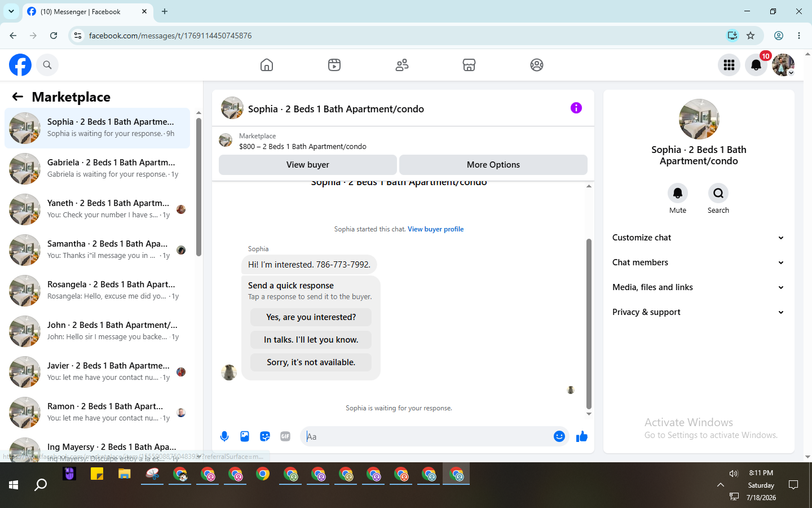The image size is (812, 508).
Task: Open conversation information purple icon
Action: click(576, 108)
